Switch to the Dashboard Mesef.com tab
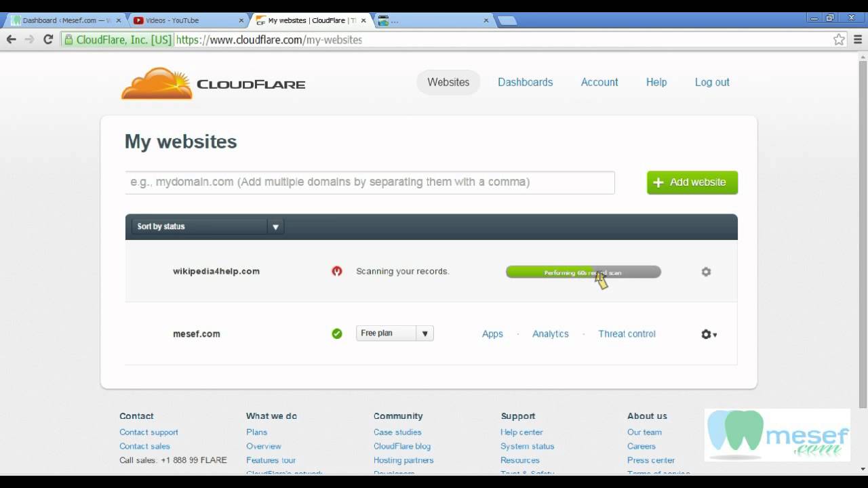The image size is (868, 488). [x=65, y=20]
